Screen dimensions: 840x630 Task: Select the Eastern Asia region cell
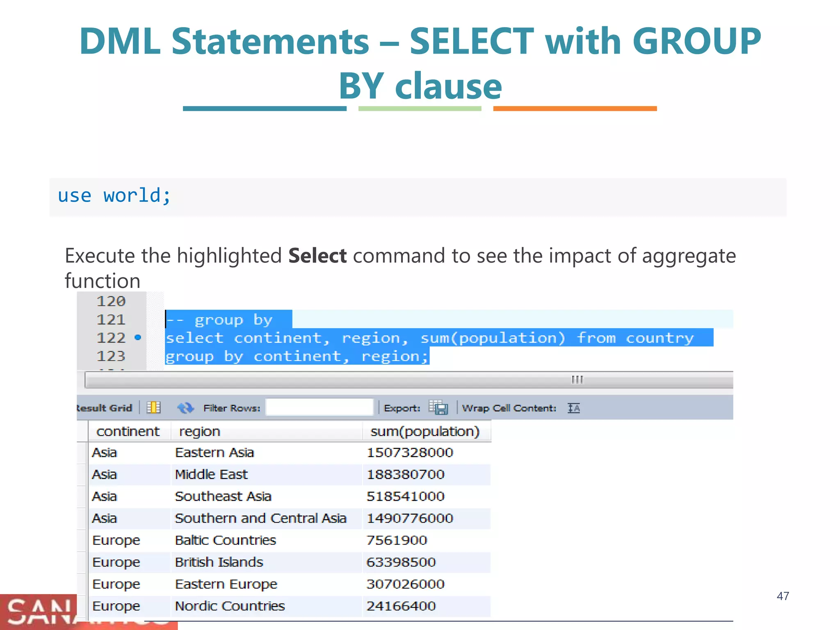266,452
